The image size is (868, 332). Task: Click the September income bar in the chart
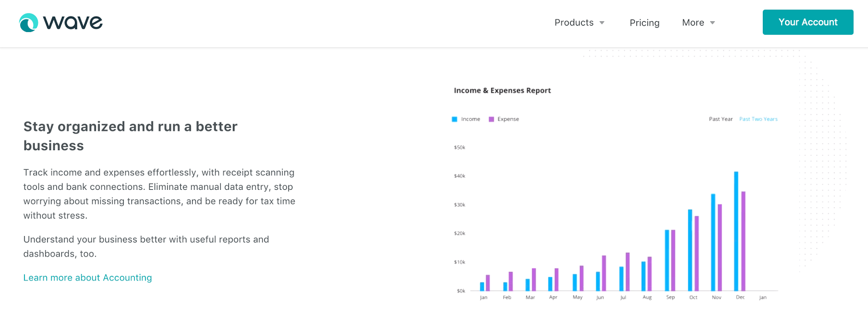coord(667,260)
